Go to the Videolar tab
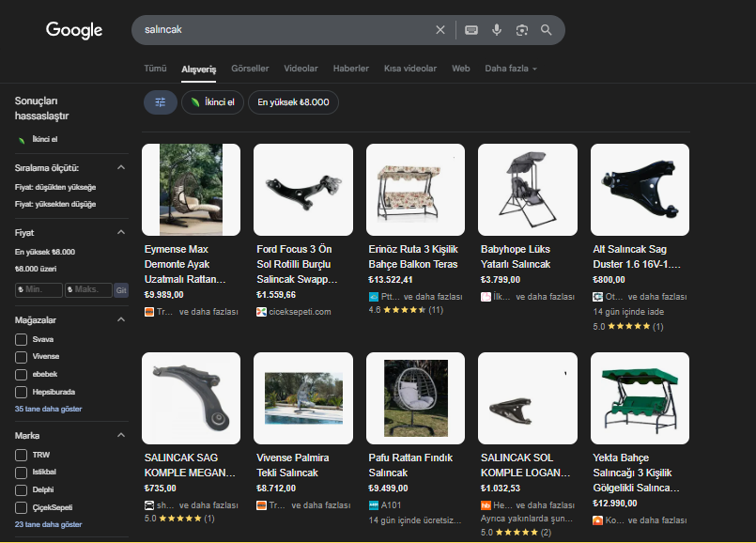The height and width of the screenshot is (543, 756). [x=301, y=69]
